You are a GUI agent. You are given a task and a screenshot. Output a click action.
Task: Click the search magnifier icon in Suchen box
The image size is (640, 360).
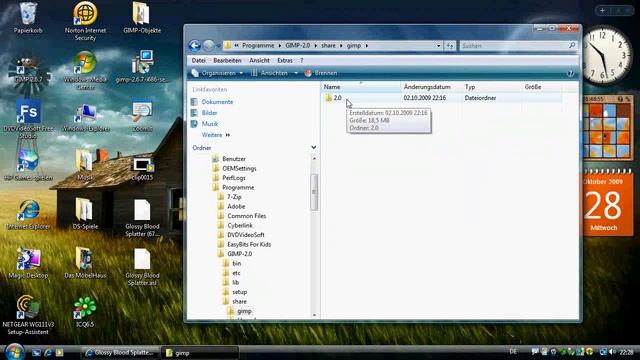pos(572,46)
